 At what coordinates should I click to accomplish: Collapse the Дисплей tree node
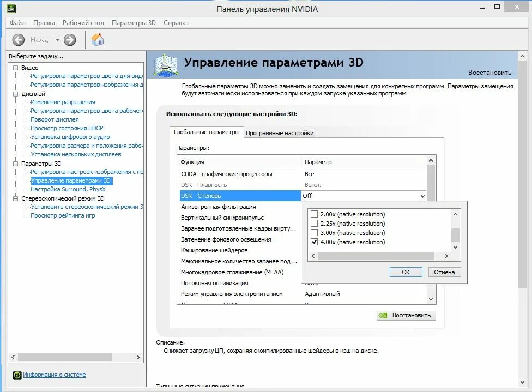[15, 94]
